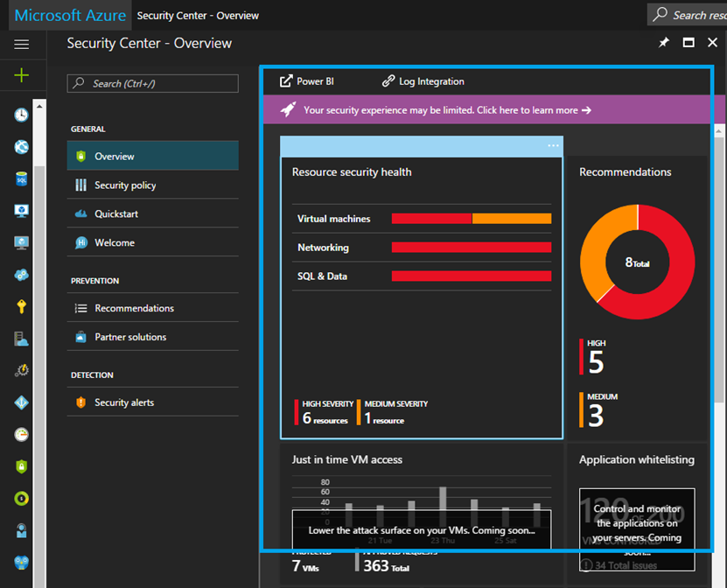Click the green plus New resource icon
The height and width of the screenshot is (588, 727).
[21, 75]
